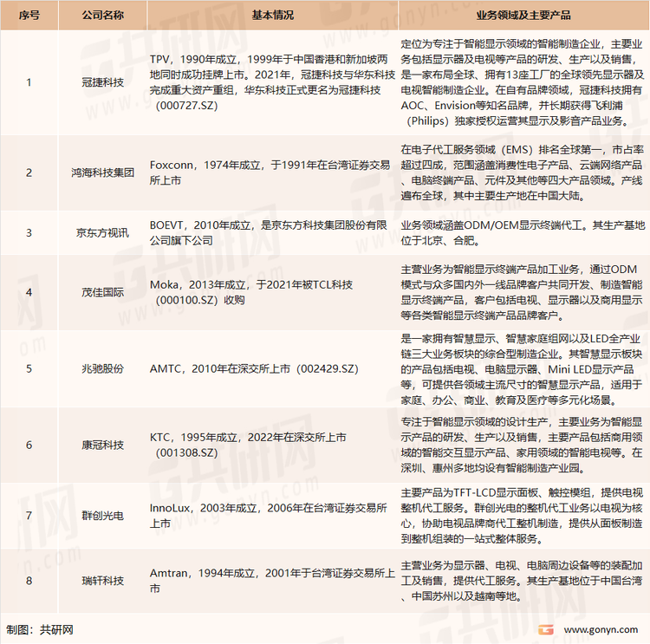Click the 序号 column header
Screen dimensions: 650x644
(29, 16)
